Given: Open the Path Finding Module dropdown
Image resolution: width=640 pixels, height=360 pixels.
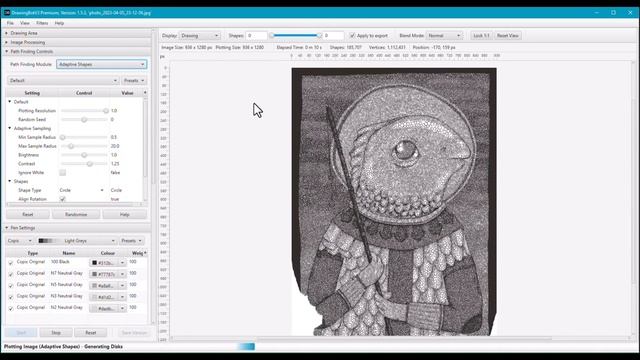Looking at the screenshot, I should (x=102, y=64).
